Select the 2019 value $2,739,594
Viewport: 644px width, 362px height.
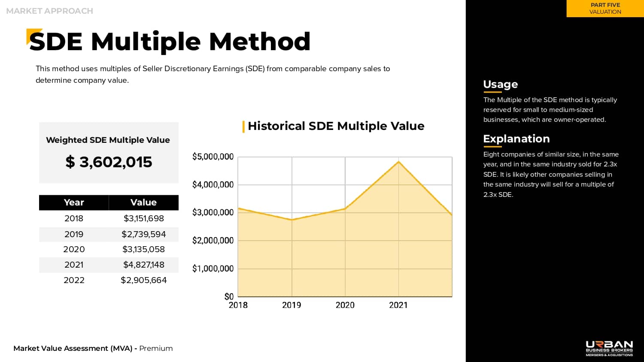click(x=143, y=234)
